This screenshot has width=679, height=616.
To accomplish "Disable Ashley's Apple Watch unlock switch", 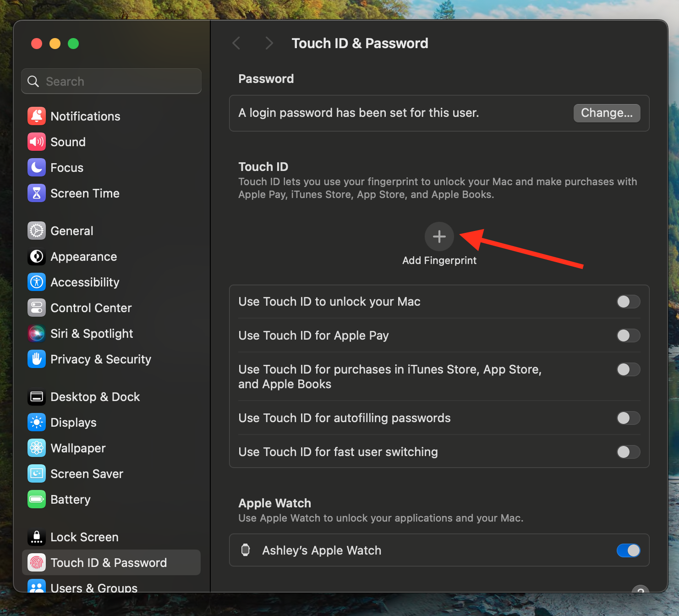I will [x=628, y=550].
